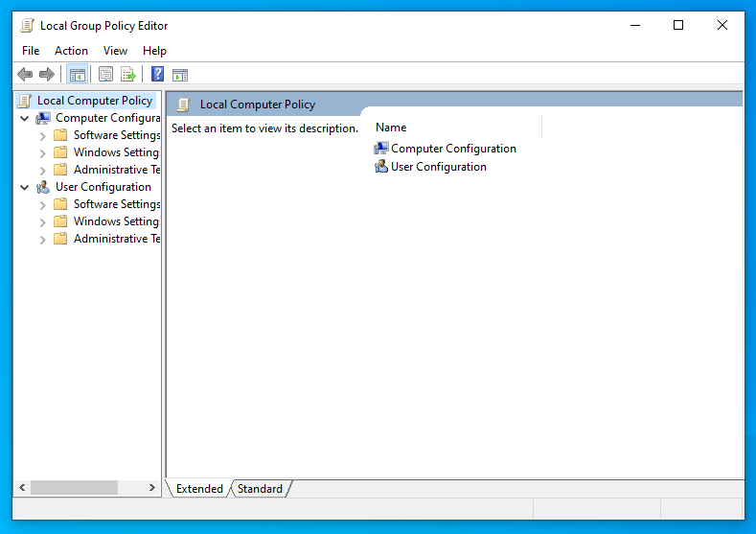
Task: Expand Administrative Templates under Computer Configuration
Action: [42, 171]
